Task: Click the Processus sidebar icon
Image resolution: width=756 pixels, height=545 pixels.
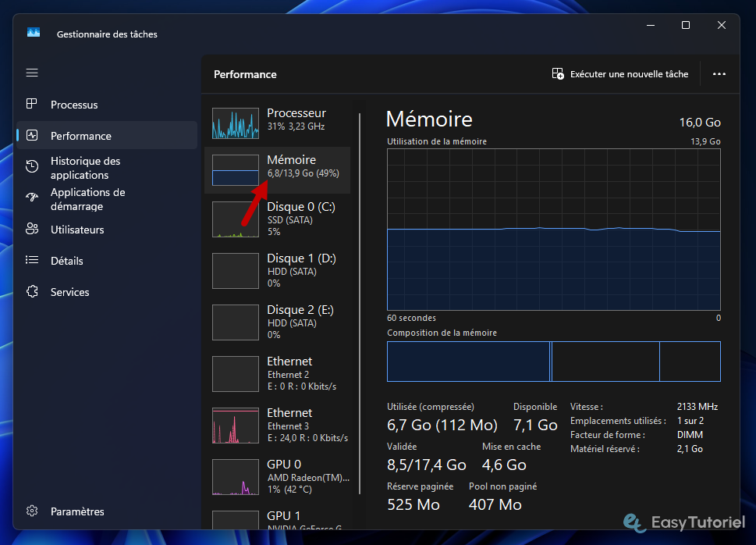Action: [x=32, y=105]
